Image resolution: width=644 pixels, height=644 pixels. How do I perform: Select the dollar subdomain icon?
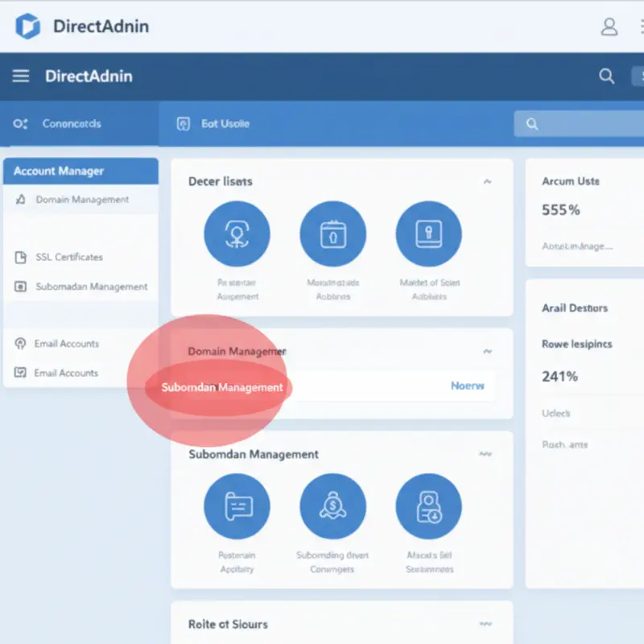[x=333, y=506]
